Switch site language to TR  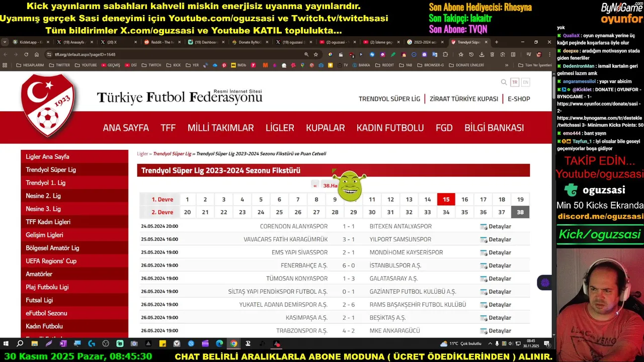[515, 82]
